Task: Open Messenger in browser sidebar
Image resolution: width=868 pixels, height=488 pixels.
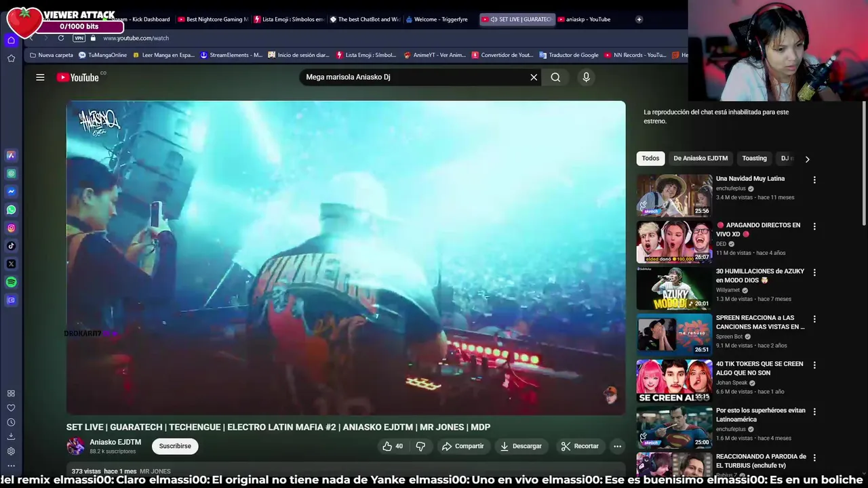Action: pos(11,192)
